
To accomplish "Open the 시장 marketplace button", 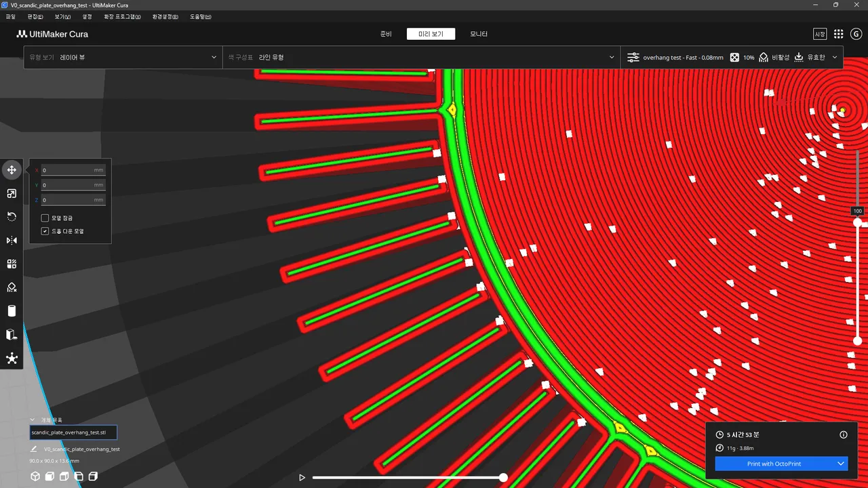I will click(820, 34).
